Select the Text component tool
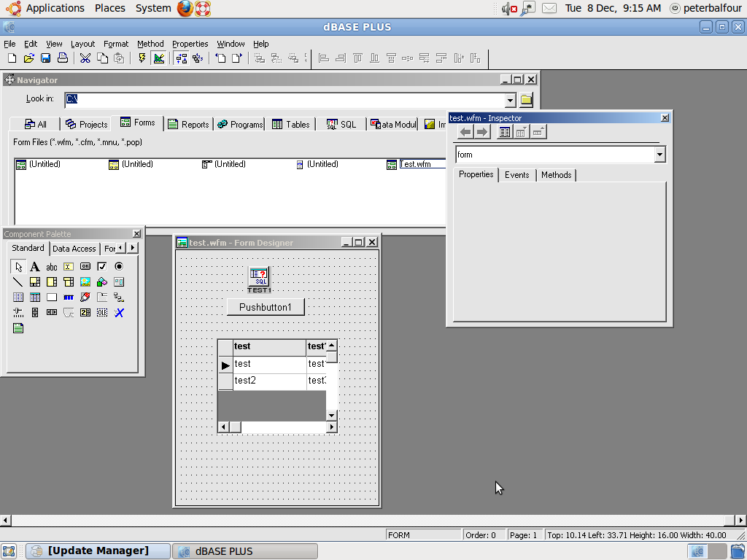The image size is (747, 560). tap(34, 267)
